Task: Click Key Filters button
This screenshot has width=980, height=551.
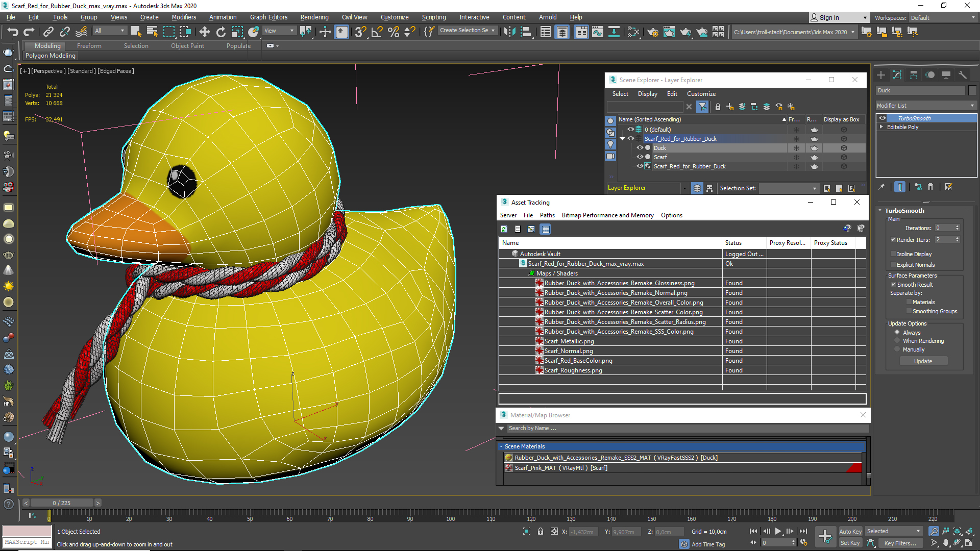Action: (x=900, y=543)
